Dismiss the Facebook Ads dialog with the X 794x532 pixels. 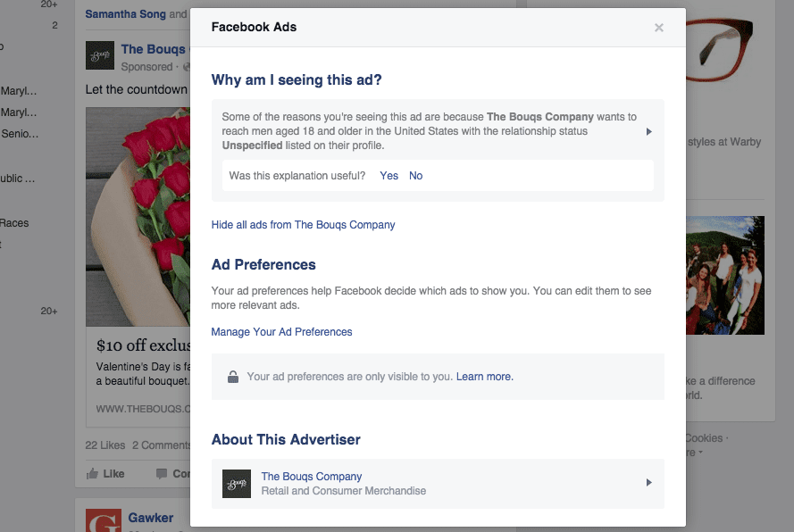658,28
